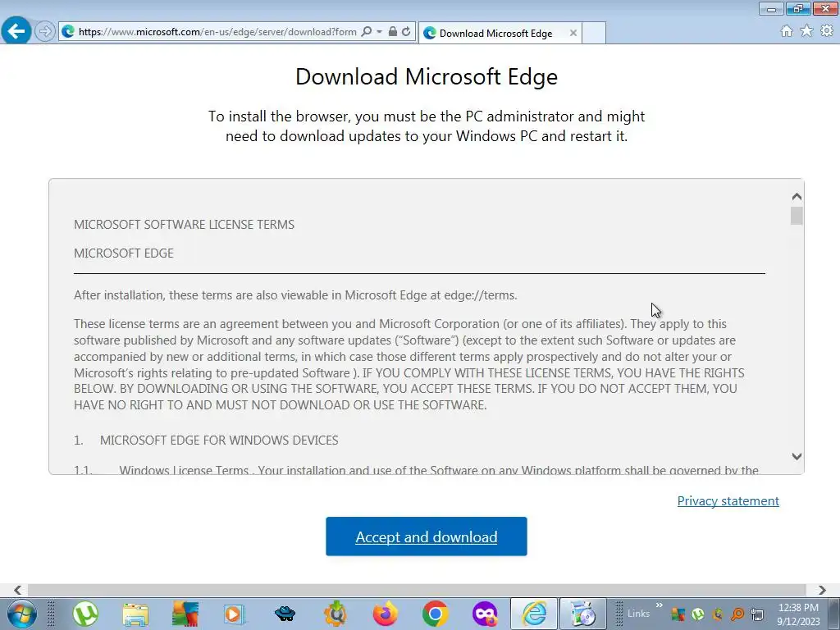
Task: Expand the Links toolbar chevron
Action: (660, 605)
